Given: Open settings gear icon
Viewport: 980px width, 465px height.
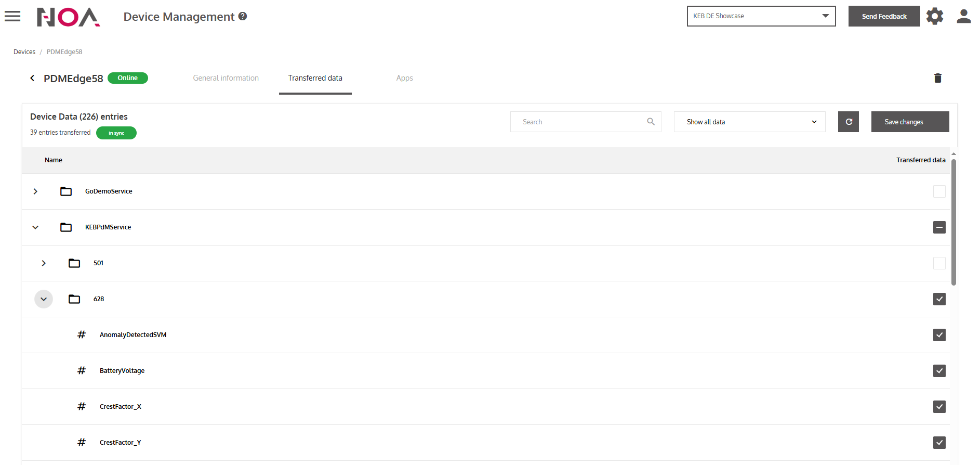Looking at the screenshot, I should (x=934, y=16).
